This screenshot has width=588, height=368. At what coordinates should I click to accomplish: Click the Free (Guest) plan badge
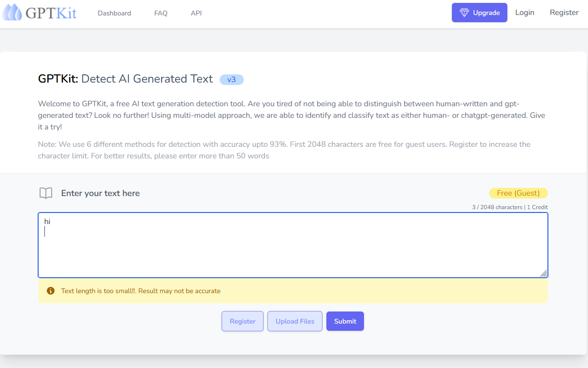coord(518,193)
